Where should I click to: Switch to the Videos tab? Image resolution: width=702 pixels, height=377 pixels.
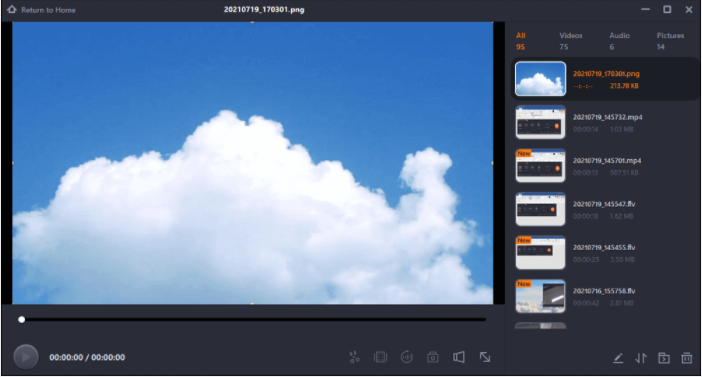pos(570,41)
